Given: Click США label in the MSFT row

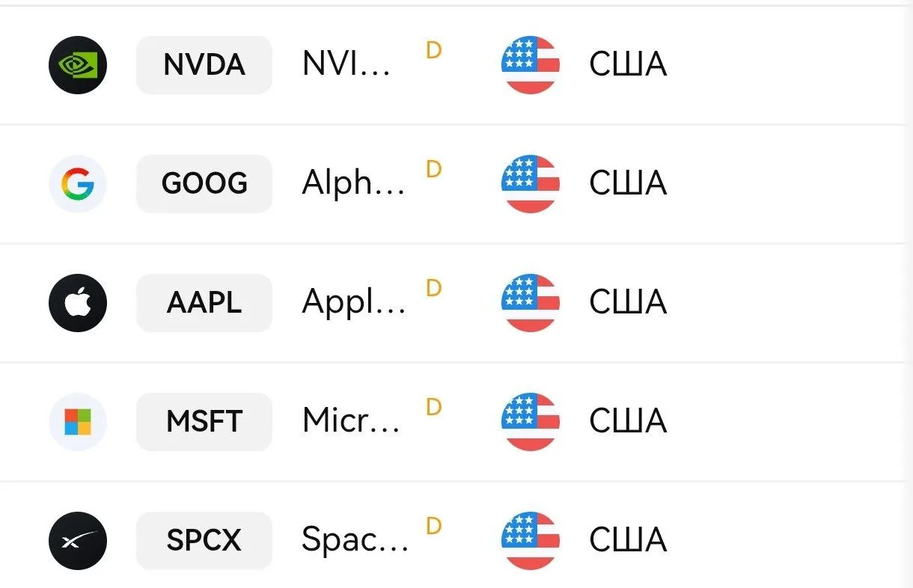Looking at the screenshot, I should [x=627, y=423].
